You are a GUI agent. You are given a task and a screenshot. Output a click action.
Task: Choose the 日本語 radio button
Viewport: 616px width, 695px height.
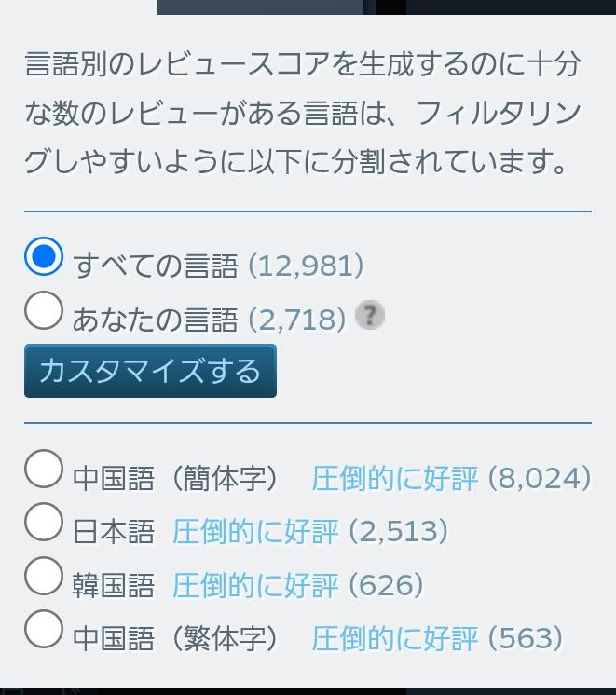click(44, 523)
